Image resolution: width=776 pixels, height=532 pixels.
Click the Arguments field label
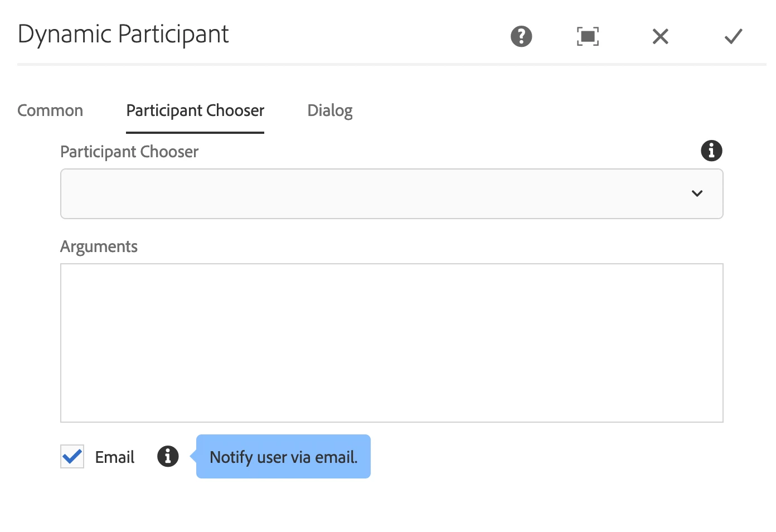tap(99, 246)
